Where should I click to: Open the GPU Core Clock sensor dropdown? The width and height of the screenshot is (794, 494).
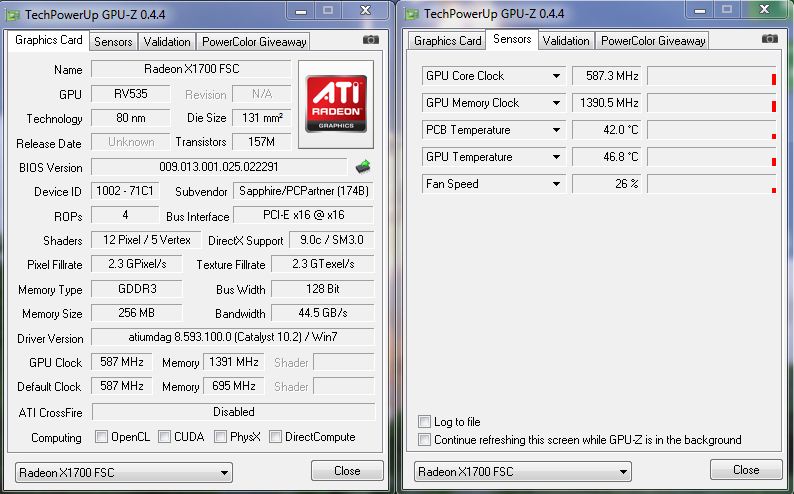[x=556, y=76]
